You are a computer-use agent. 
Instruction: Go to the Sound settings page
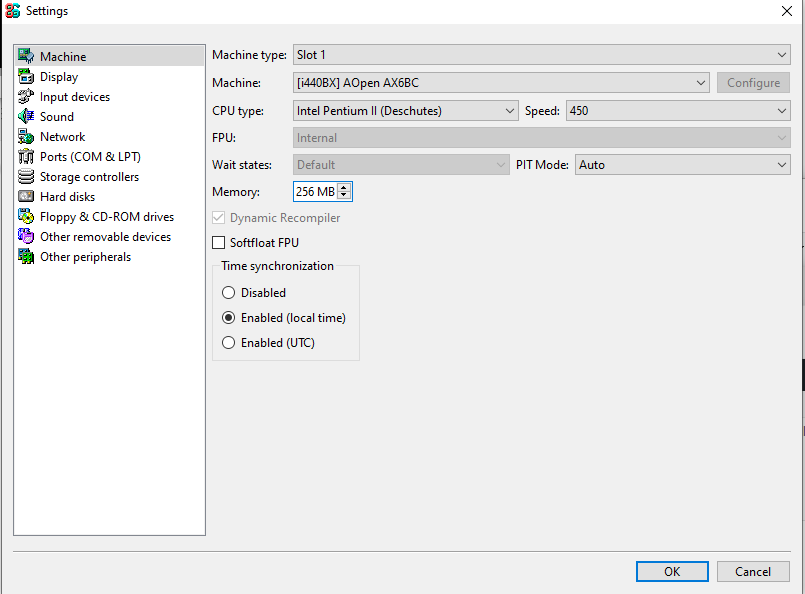pos(57,117)
